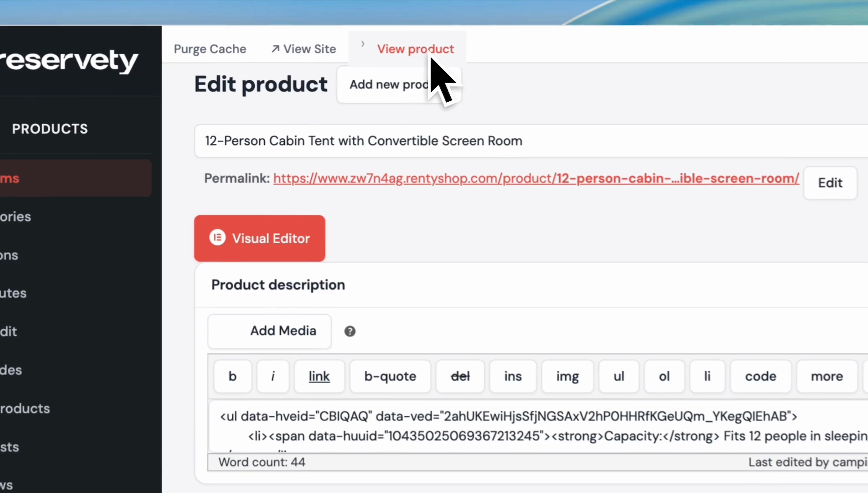
Task: Click the Reservety logo
Action: [68, 61]
